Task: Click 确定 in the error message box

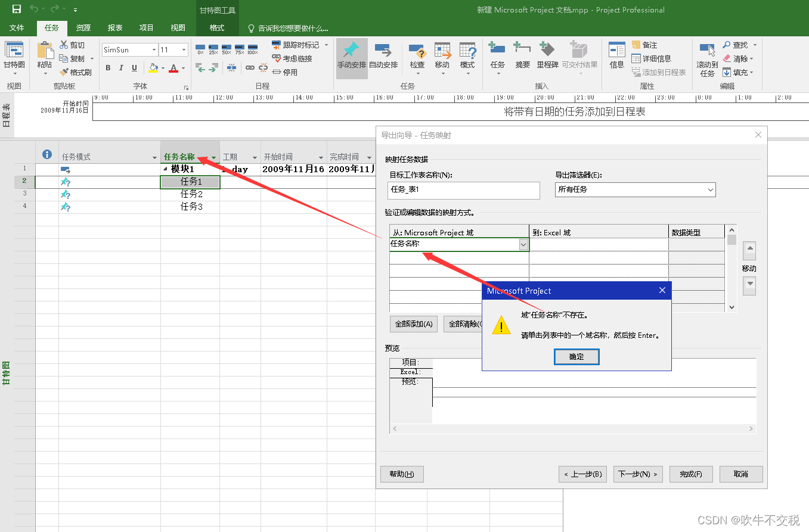Action: coord(576,357)
